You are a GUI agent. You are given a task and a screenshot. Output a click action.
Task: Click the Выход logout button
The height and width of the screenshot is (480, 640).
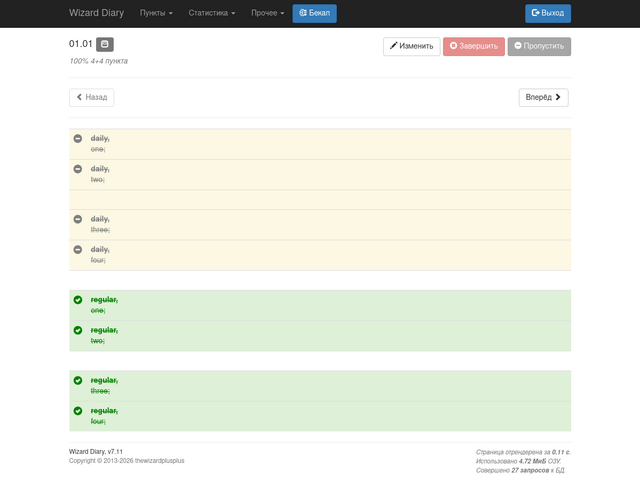(x=548, y=13)
